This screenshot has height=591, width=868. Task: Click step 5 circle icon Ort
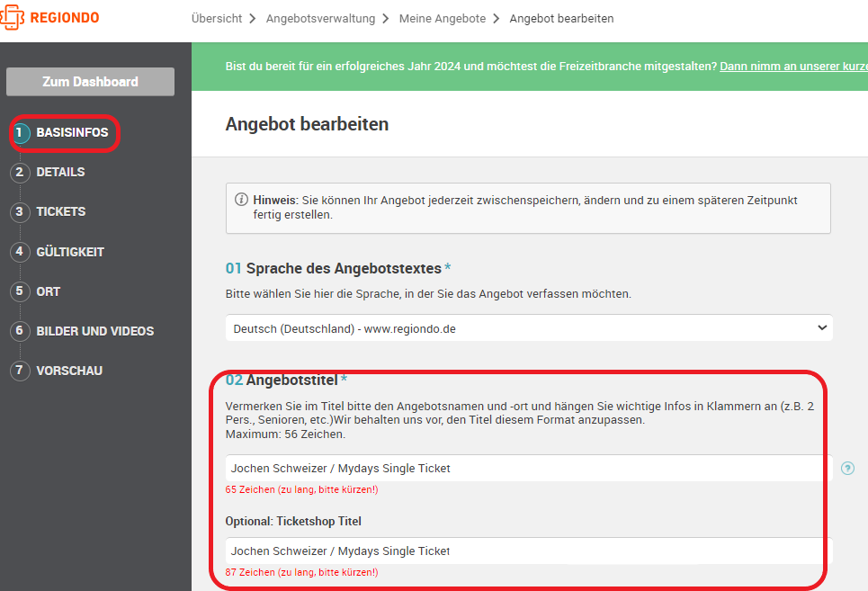20,291
